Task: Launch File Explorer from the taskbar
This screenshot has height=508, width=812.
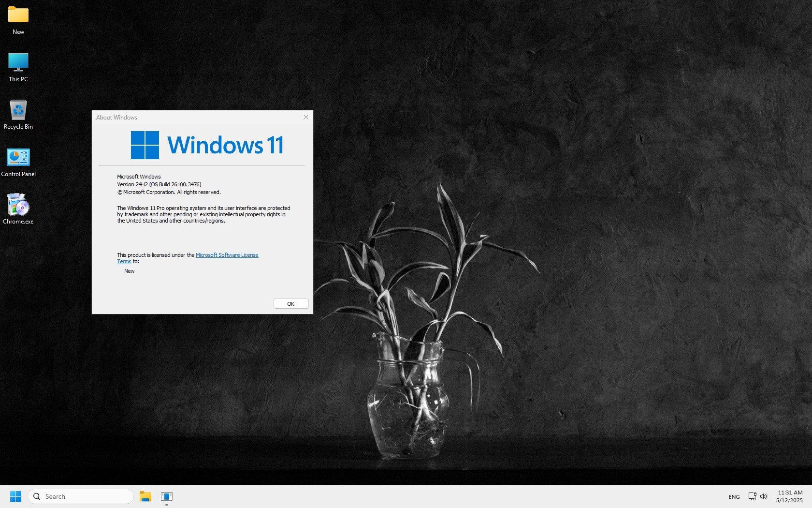Action: coord(145,496)
